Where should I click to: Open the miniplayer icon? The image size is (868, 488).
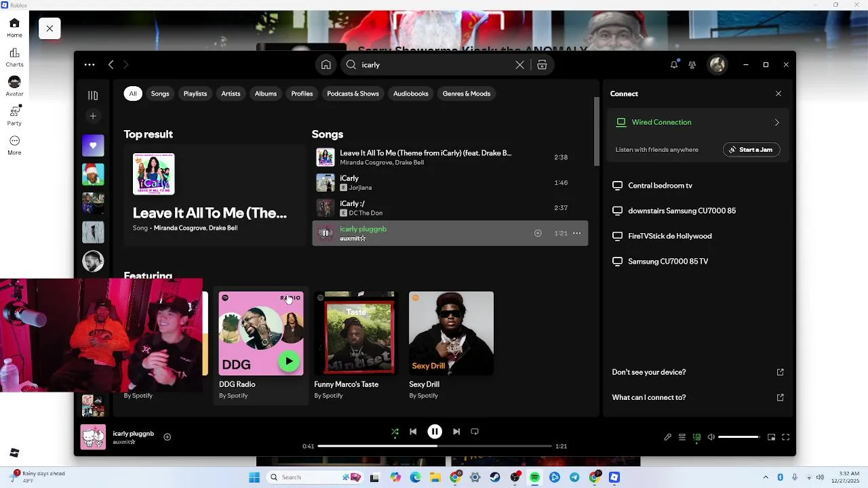point(771,437)
